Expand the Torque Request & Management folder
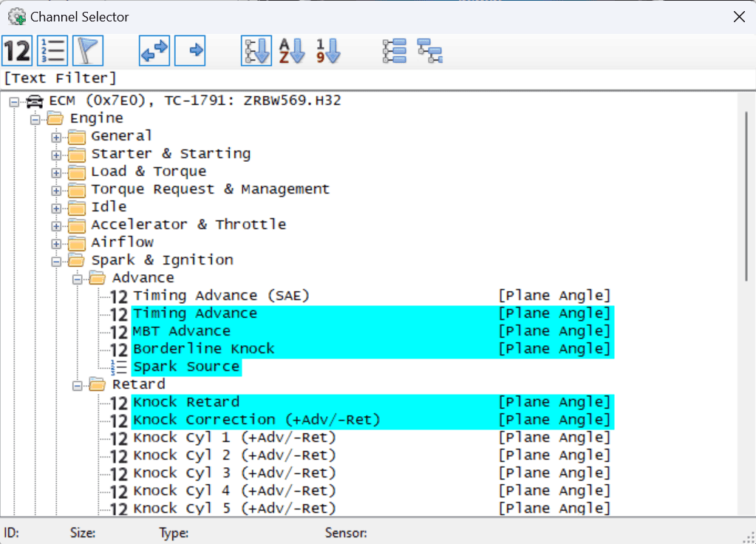 tap(56, 191)
